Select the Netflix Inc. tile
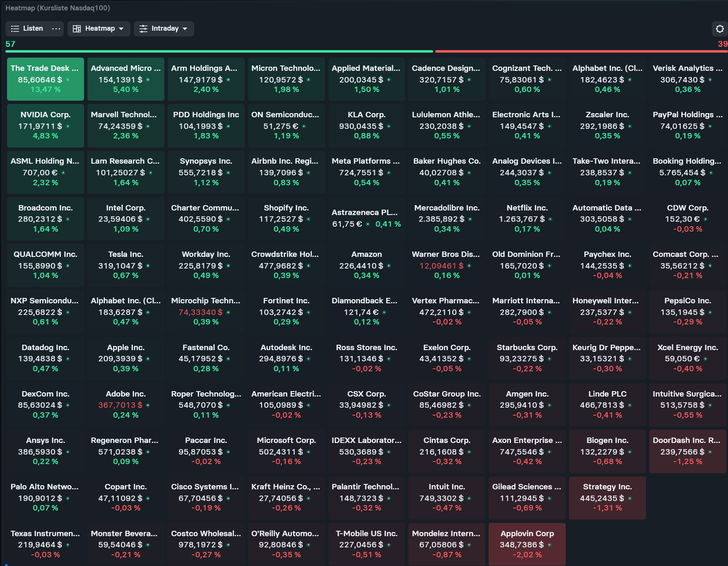The height and width of the screenshot is (566, 728). tap(527, 218)
